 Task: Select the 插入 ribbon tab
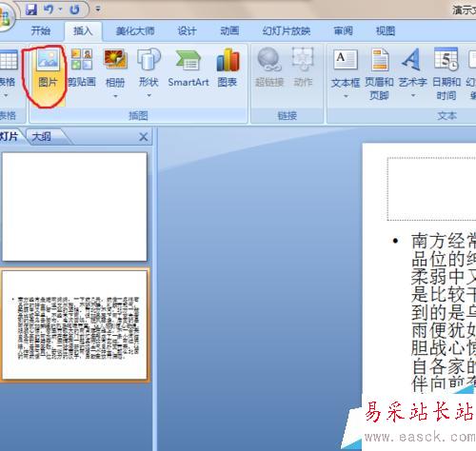pos(83,30)
